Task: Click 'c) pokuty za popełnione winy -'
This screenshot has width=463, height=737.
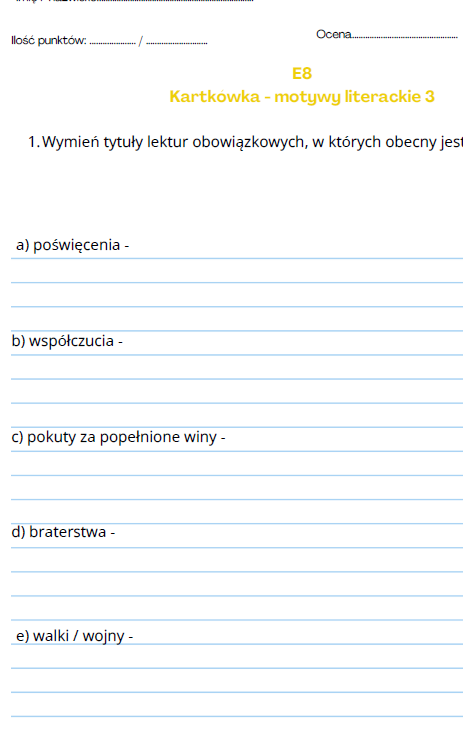Action: 118,437
